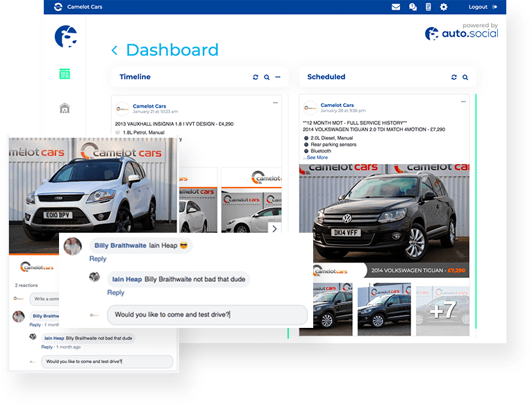532x405 pixels.
Task: Select the green news feed sidebar icon
Action: pyautogui.click(x=65, y=74)
